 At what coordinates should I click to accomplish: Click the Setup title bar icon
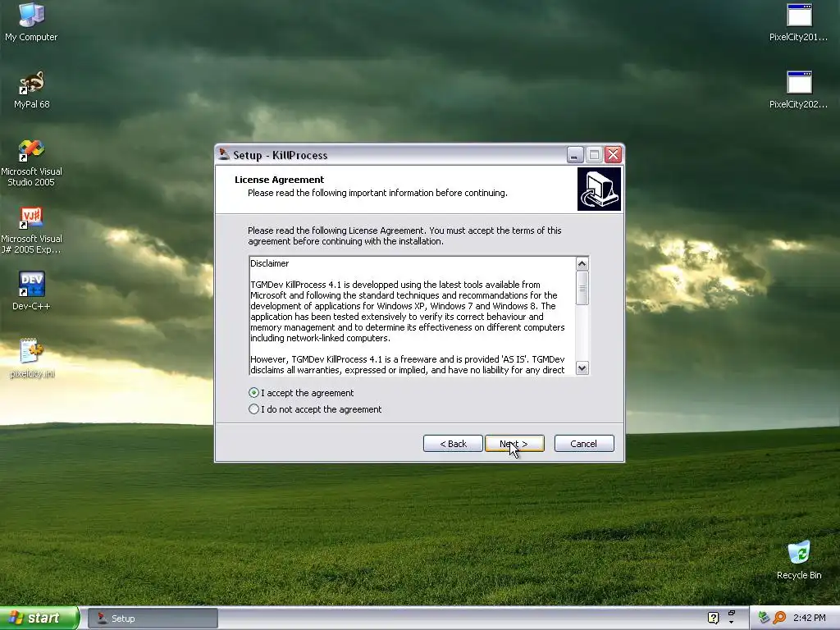click(223, 155)
